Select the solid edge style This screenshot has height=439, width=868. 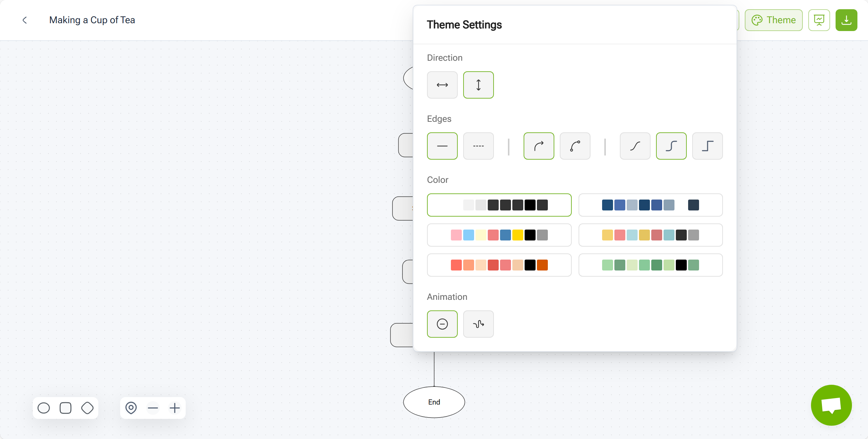click(x=442, y=146)
